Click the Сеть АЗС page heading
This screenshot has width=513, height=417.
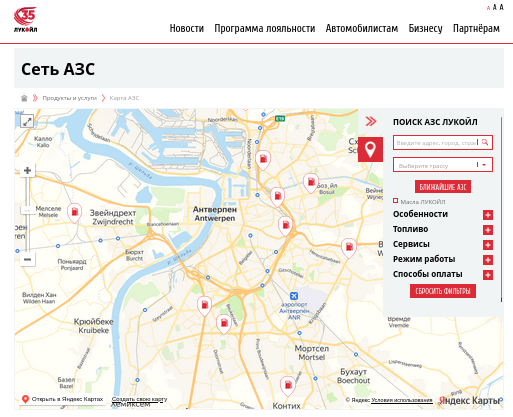point(58,69)
